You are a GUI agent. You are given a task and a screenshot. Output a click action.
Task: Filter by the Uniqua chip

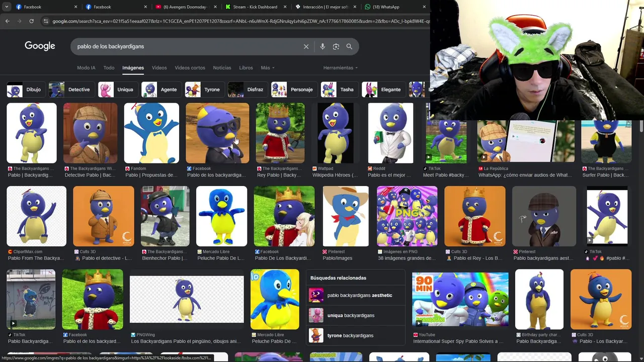click(117, 89)
